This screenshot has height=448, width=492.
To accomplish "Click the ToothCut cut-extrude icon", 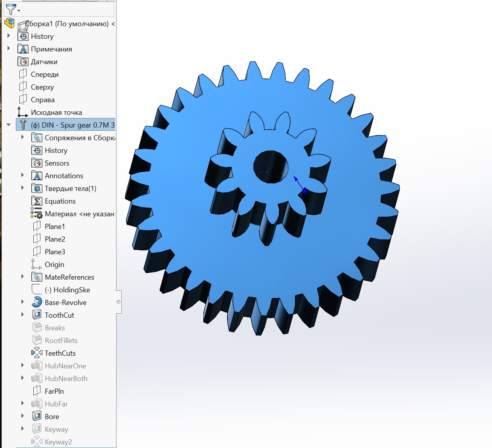I will tap(37, 315).
